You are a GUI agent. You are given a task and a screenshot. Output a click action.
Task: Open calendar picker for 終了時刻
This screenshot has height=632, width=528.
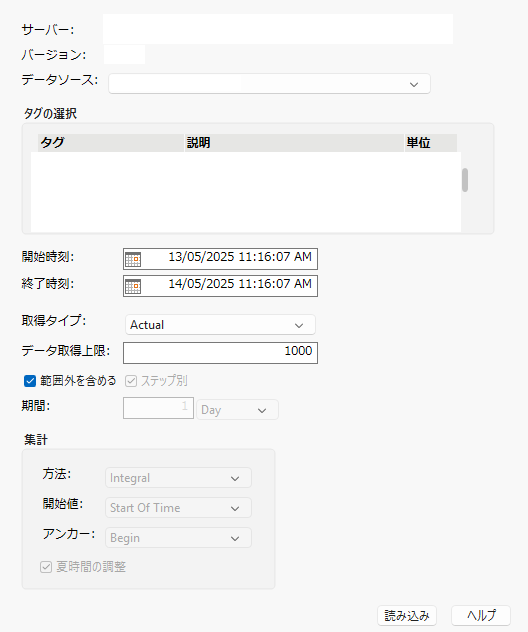coord(133,286)
